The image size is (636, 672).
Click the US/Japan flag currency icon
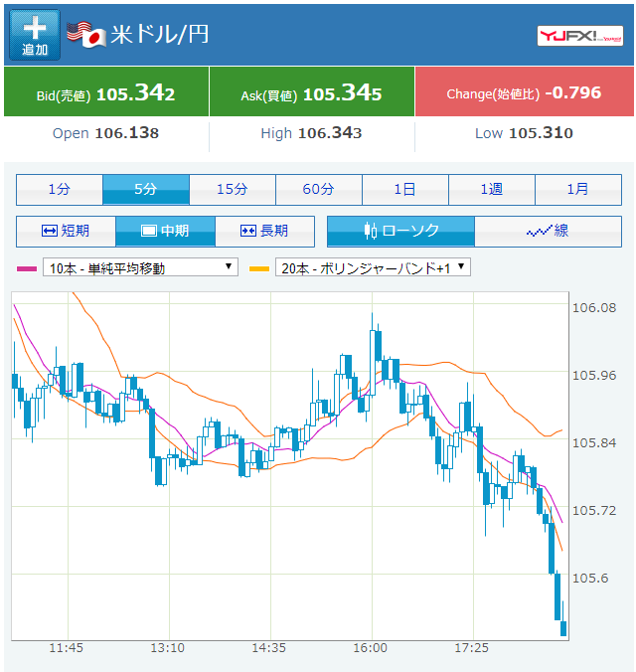click(86, 33)
